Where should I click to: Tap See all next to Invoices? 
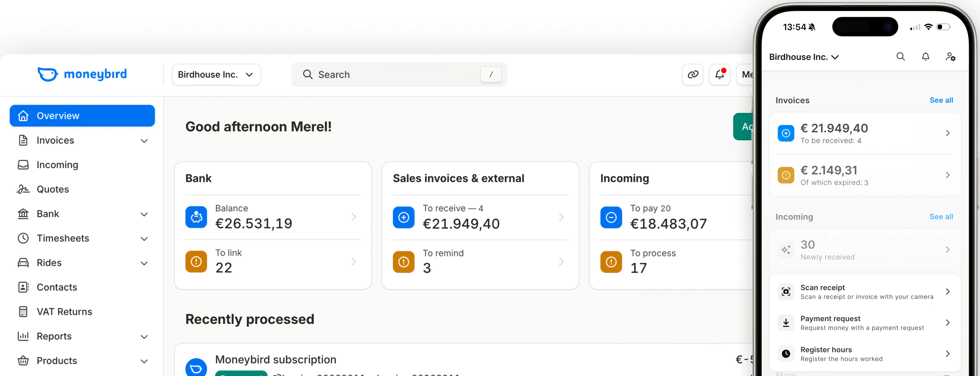click(x=941, y=100)
